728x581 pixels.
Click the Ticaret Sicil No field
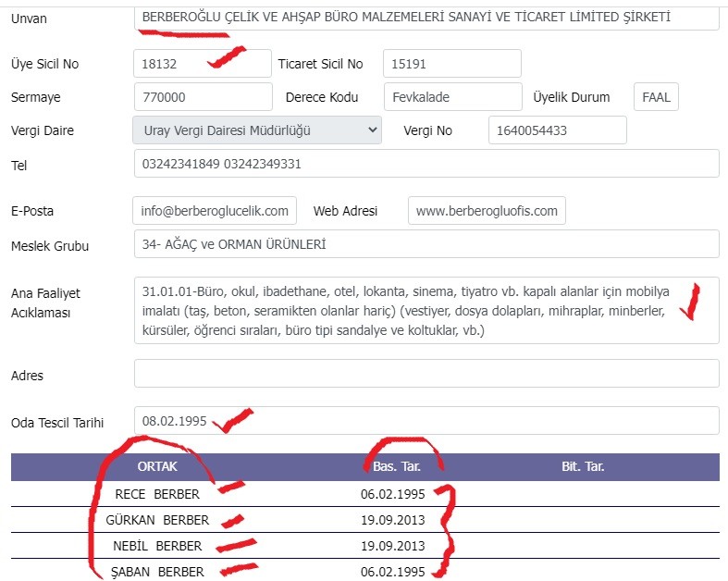pos(452,64)
